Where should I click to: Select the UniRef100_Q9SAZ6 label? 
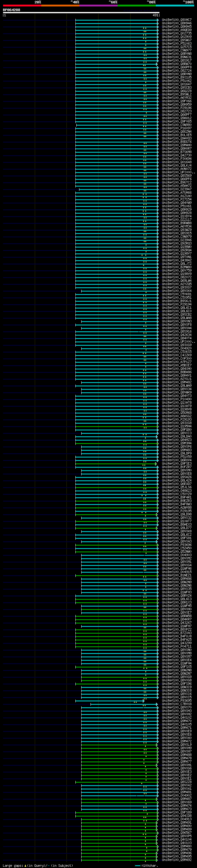pos(176,477)
